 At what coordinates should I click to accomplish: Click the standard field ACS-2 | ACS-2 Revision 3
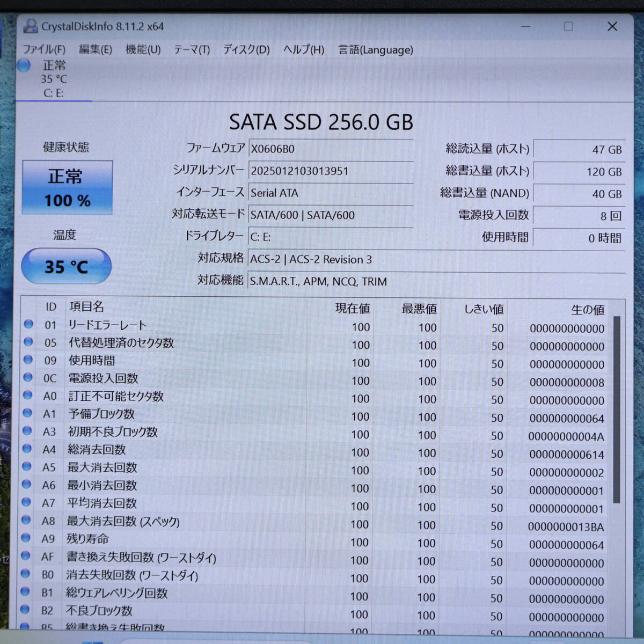point(437,259)
